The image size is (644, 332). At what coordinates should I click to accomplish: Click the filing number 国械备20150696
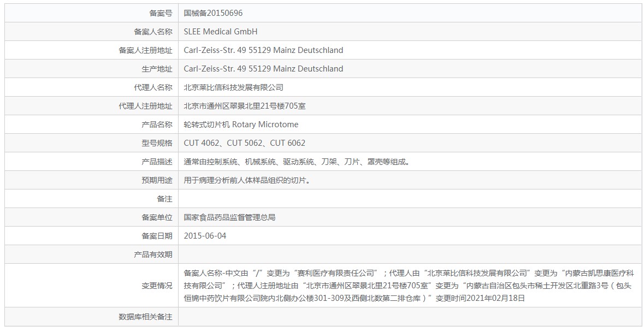click(213, 13)
